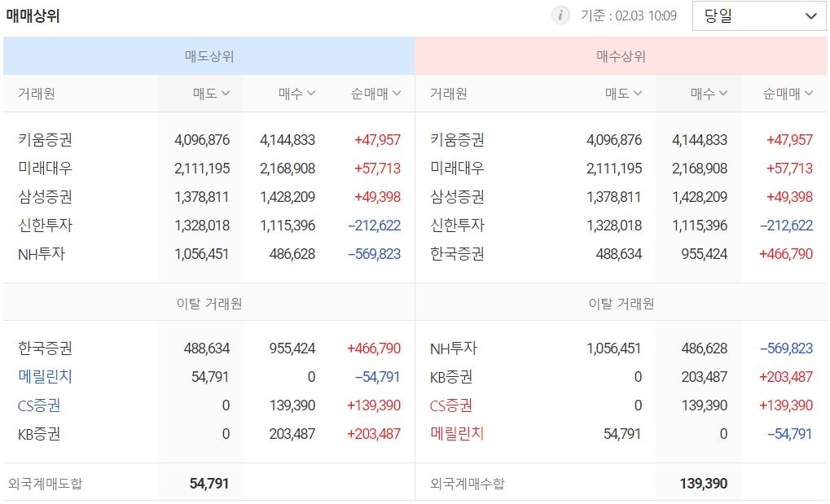Open red 메릴린치 link in buy-side 이탈 list
This screenshot has width=830, height=504.
[x=457, y=434]
